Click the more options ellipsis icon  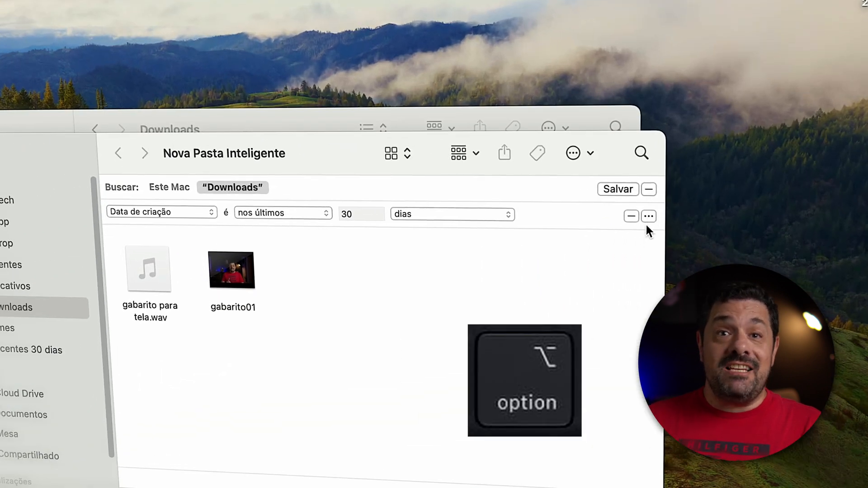(649, 216)
